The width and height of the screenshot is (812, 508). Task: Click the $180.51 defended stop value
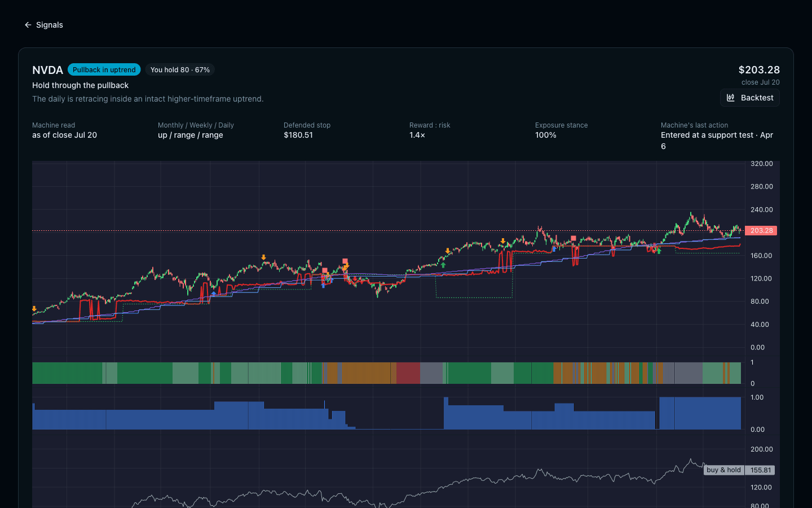298,135
